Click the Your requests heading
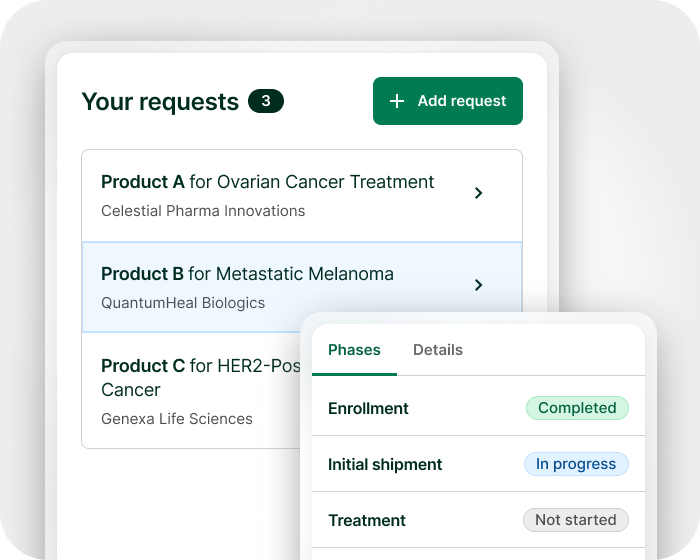The height and width of the screenshot is (560, 700). click(x=160, y=102)
